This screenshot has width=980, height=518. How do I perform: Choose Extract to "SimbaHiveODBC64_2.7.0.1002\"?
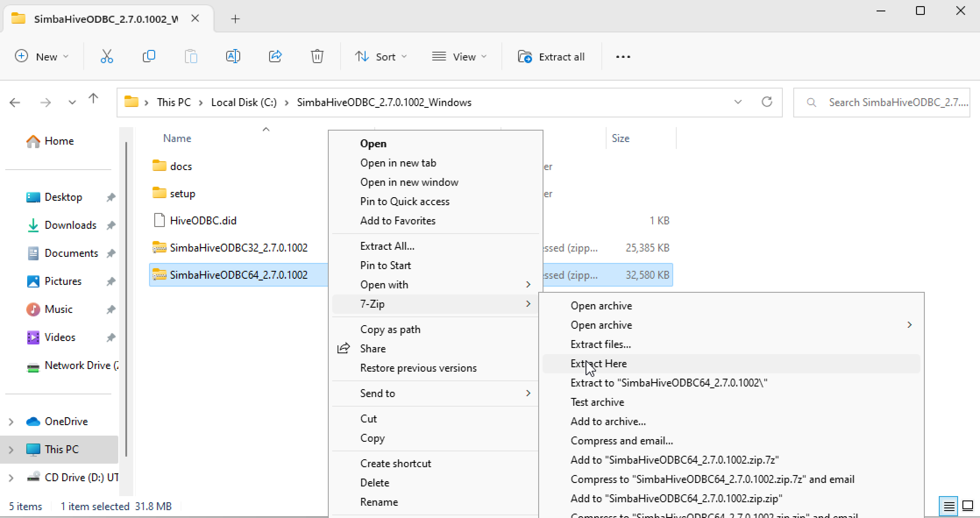coord(731,383)
